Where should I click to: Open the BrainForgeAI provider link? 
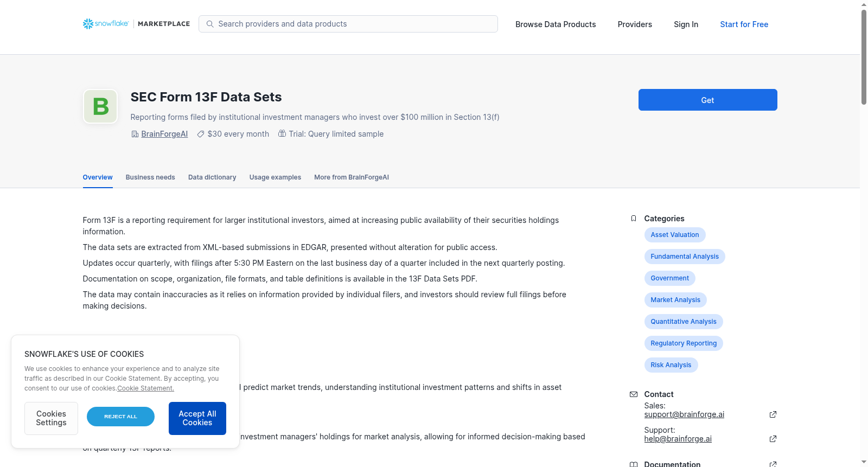[164, 134]
